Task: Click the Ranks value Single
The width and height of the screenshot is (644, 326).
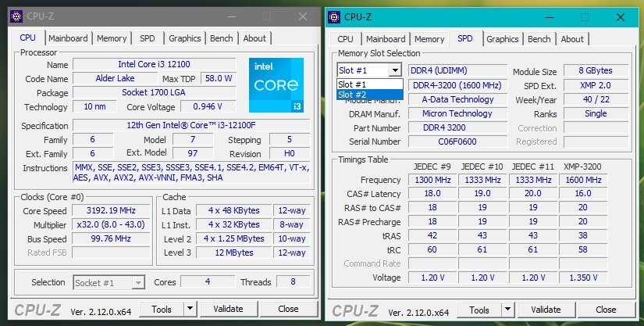Action: click(596, 113)
